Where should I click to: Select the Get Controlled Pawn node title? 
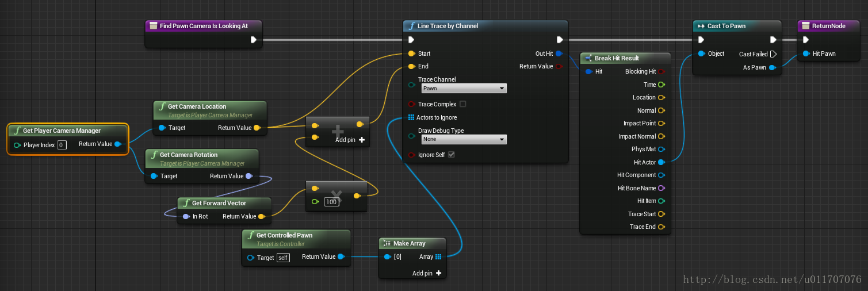coord(296,238)
